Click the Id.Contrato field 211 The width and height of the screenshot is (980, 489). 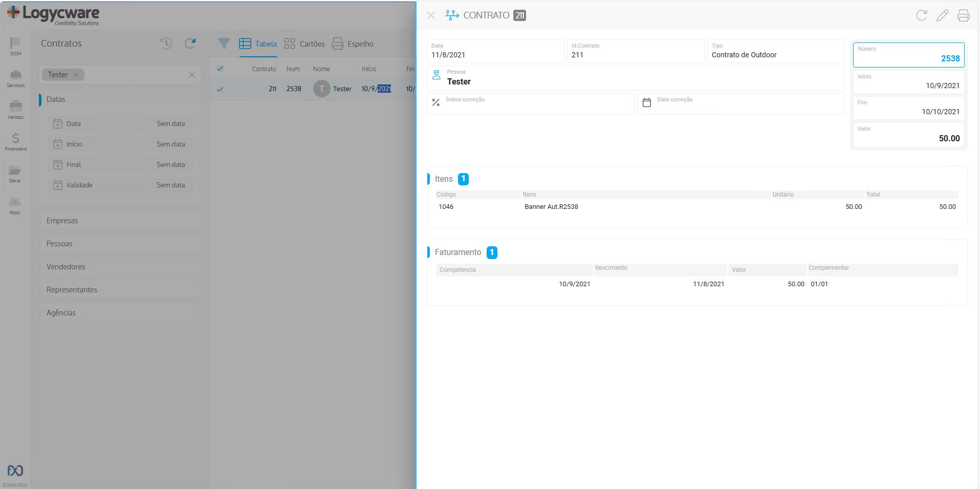(x=636, y=51)
